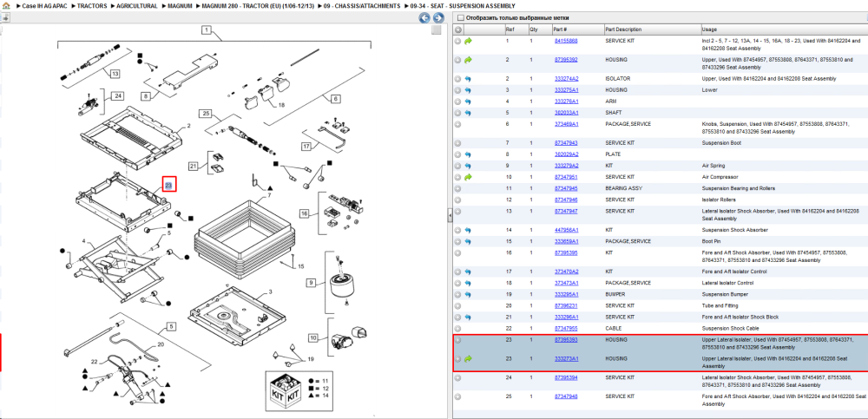
Task: Select callout 1 at diagram top
Action: 207,30
